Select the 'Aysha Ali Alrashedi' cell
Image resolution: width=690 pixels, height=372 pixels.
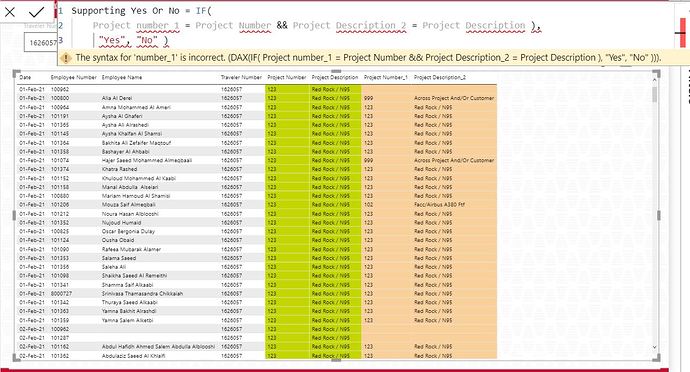(x=125, y=125)
